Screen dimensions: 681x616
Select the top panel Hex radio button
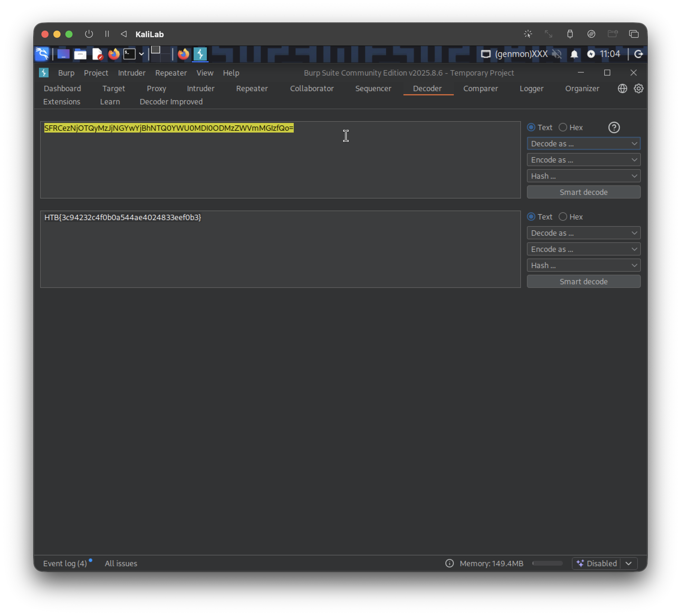coord(563,127)
